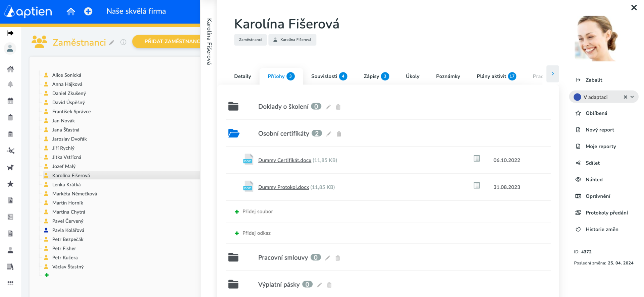
Task: Select Pavla Kolářová in employee list
Action: 68,230
